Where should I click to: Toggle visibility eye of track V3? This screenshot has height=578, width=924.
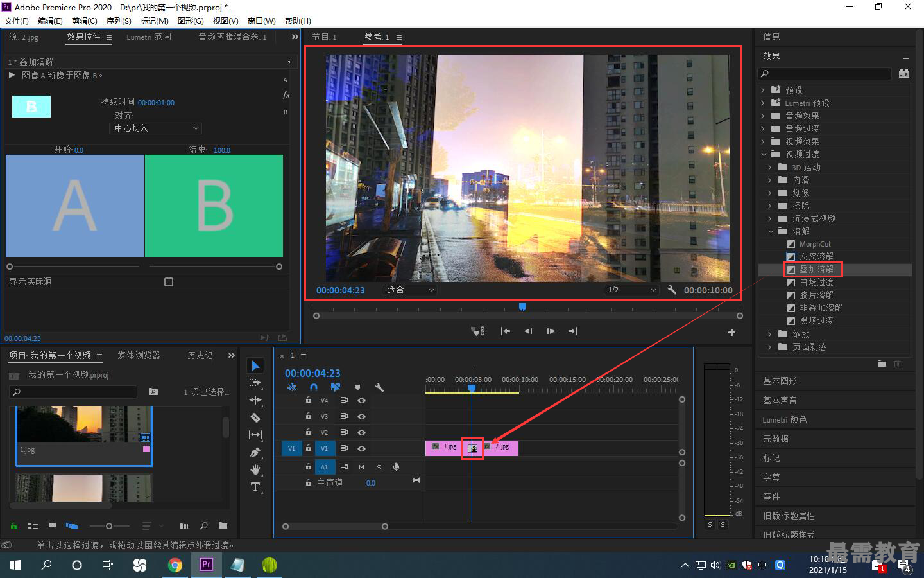(x=362, y=416)
